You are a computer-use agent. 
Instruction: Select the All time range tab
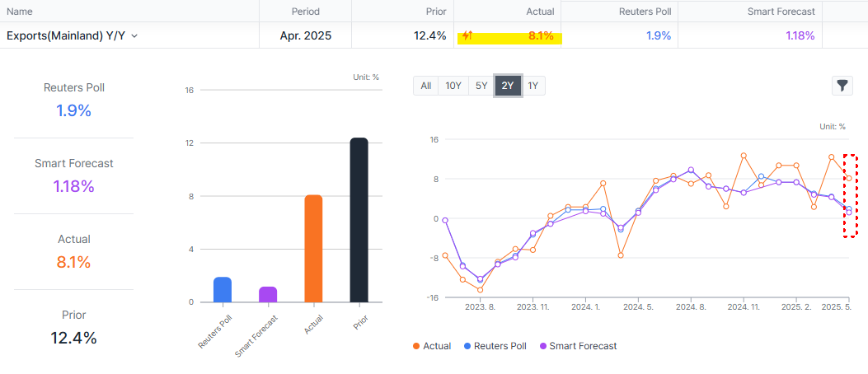(x=426, y=86)
